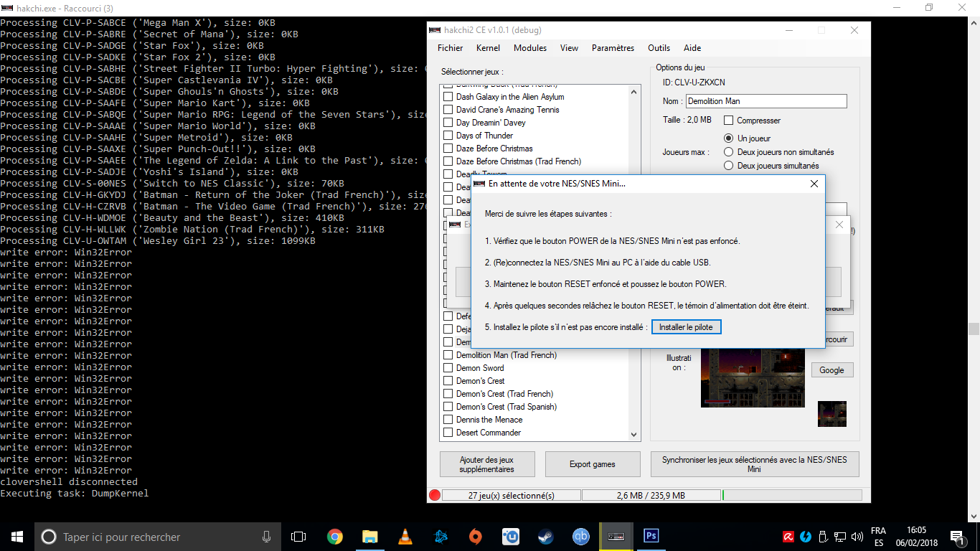This screenshot has width=980, height=551.
Task: Open Photoshop from the taskbar
Action: (651, 536)
